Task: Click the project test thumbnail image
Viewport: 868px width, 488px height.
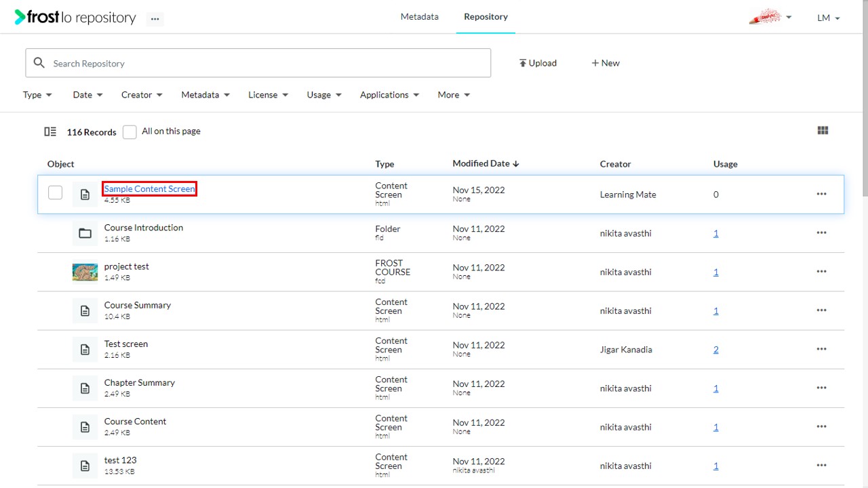Action: (x=85, y=272)
